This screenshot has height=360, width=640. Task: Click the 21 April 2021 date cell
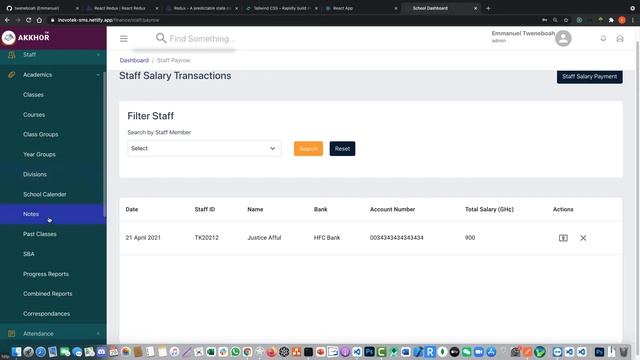pos(143,238)
